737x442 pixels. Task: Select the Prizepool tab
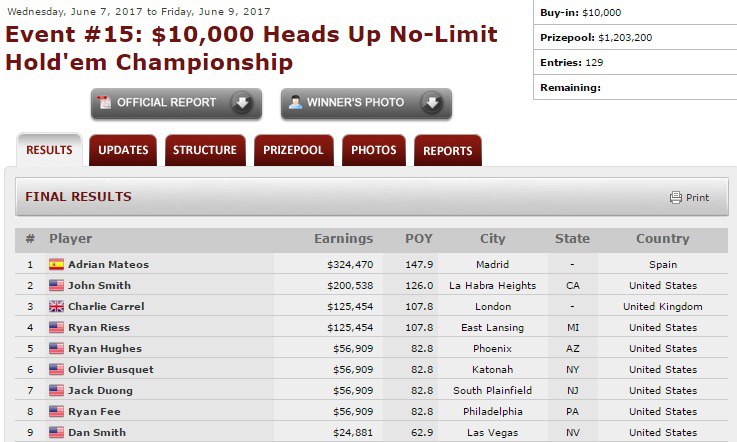(293, 151)
